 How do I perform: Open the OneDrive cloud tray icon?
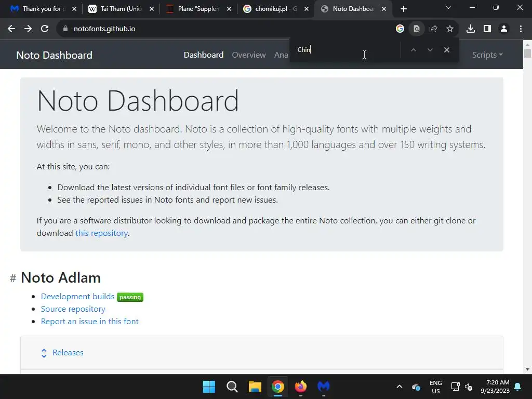[x=416, y=387]
